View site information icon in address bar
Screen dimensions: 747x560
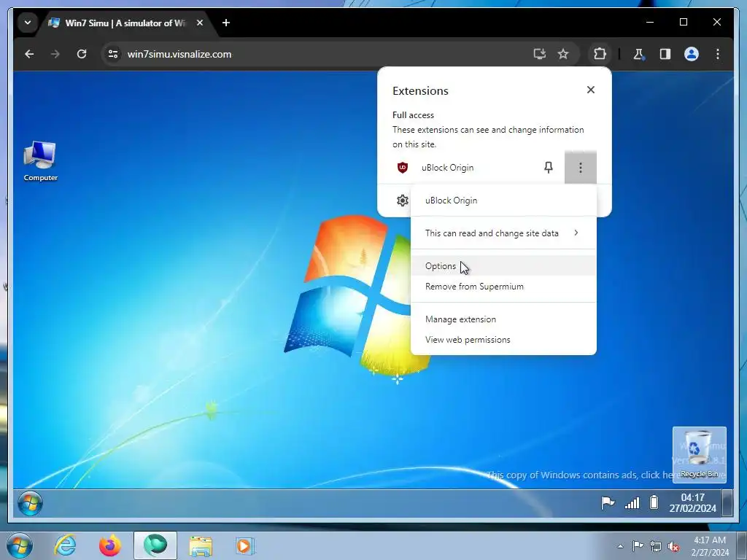point(113,54)
